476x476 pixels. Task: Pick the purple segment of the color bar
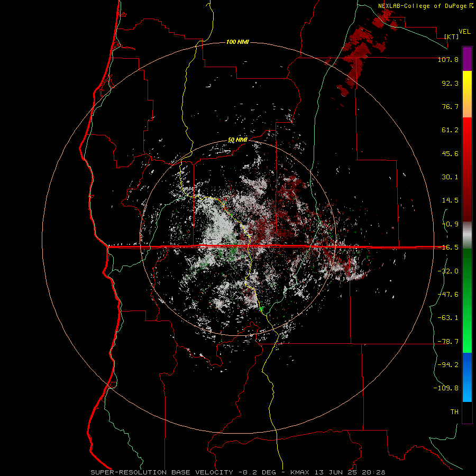coord(467,59)
